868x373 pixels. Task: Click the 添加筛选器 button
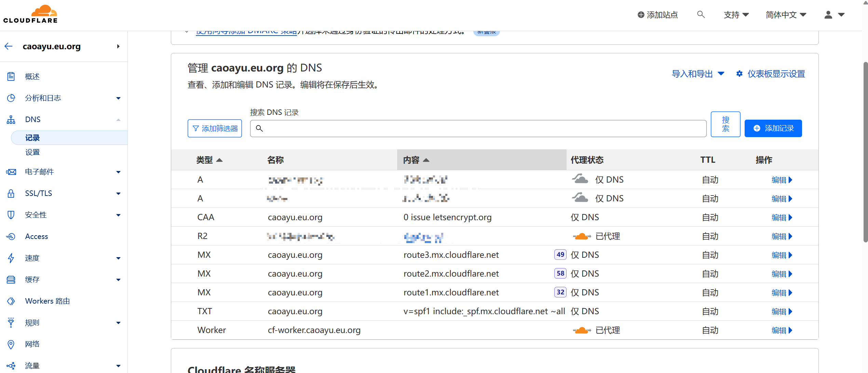tap(215, 128)
